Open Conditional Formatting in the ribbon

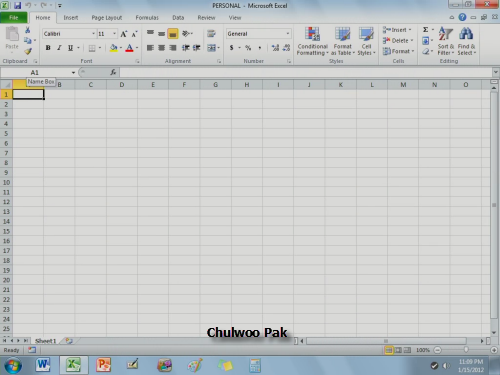pyautogui.click(x=312, y=41)
